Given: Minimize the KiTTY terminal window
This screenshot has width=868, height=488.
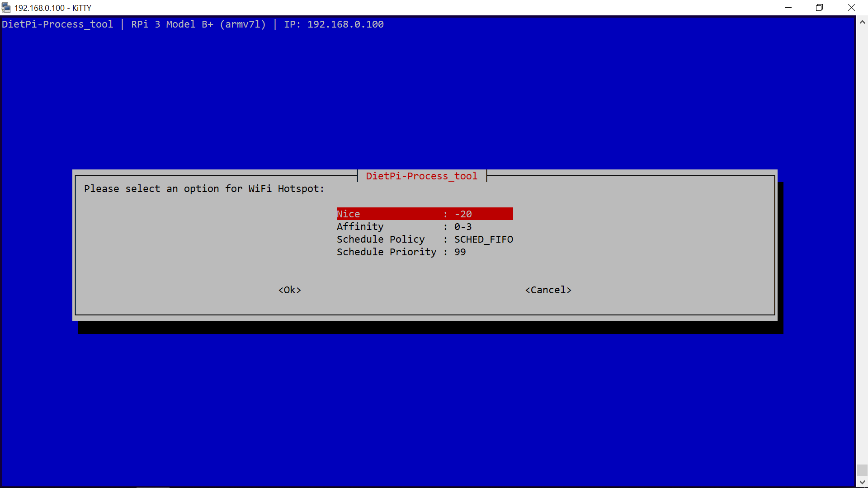Looking at the screenshot, I should (x=788, y=8).
